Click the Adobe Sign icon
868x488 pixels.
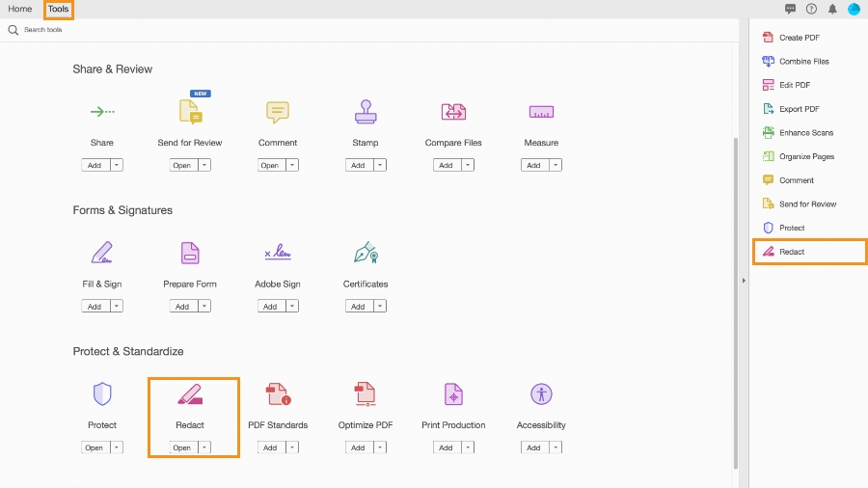click(x=278, y=253)
